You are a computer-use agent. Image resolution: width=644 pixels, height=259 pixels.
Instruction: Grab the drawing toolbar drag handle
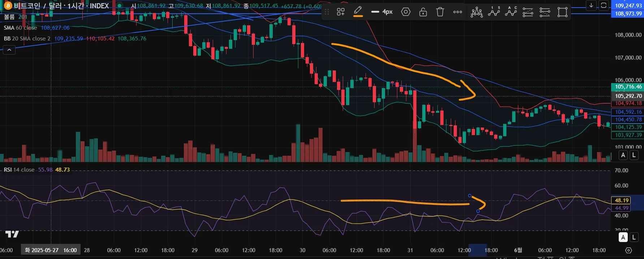327,12
